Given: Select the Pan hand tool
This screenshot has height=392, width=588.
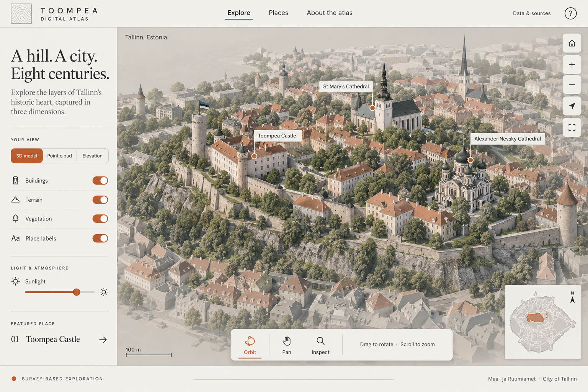Looking at the screenshot, I should (x=287, y=345).
